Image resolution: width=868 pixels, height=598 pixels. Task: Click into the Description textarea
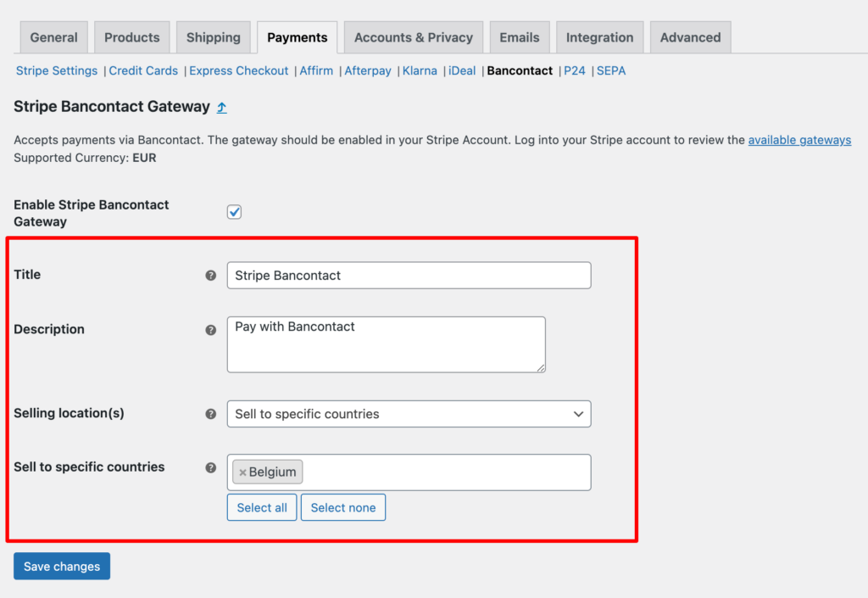click(x=387, y=344)
